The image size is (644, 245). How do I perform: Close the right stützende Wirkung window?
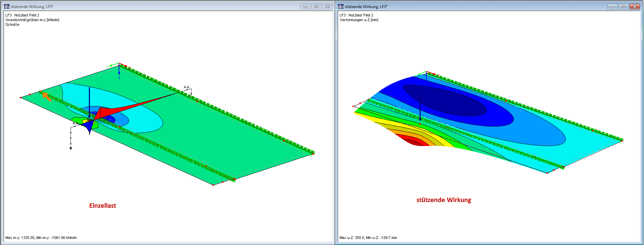coord(635,6)
